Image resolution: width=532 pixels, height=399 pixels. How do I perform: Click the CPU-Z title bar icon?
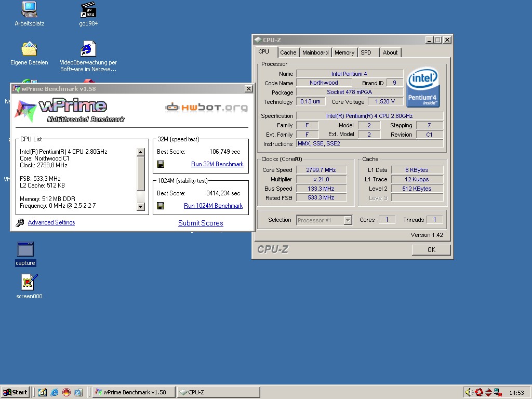[258, 40]
